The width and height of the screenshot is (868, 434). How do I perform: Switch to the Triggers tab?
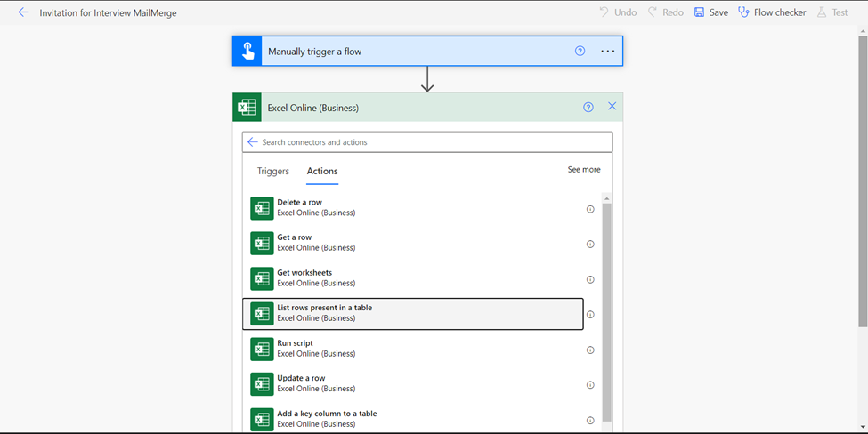pyautogui.click(x=273, y=171)
